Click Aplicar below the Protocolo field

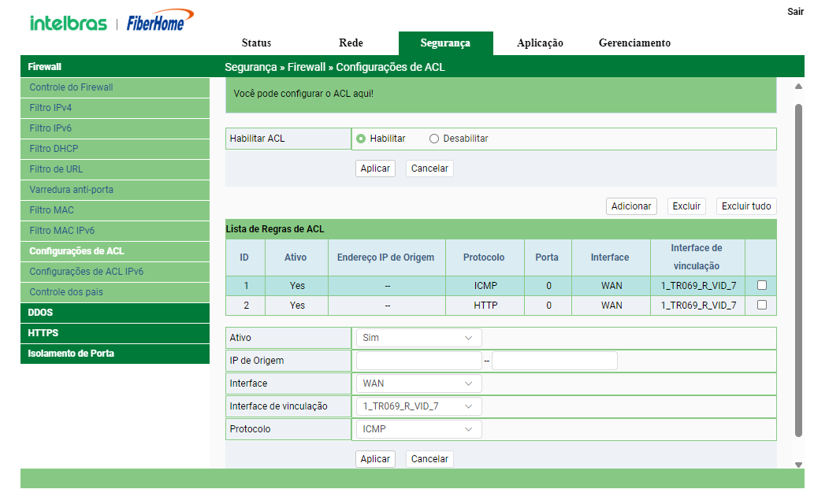coord(375,459)
